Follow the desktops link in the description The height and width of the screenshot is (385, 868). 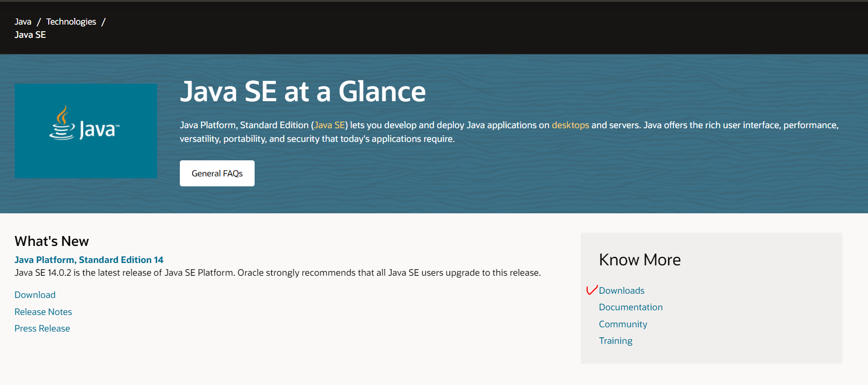pos(570,125)
